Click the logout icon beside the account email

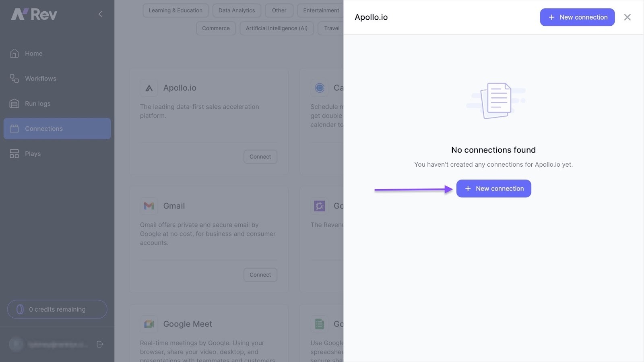click(x=100, y=344)
